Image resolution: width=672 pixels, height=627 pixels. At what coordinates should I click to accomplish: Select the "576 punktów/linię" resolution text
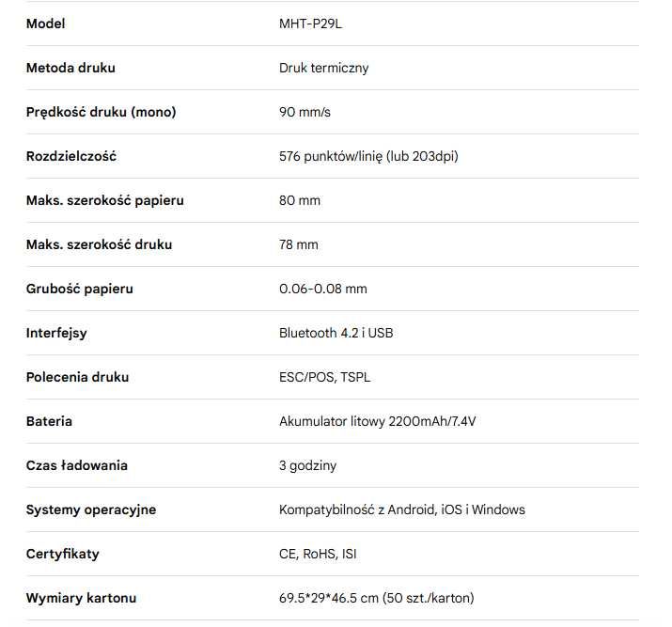pos(330,156)
